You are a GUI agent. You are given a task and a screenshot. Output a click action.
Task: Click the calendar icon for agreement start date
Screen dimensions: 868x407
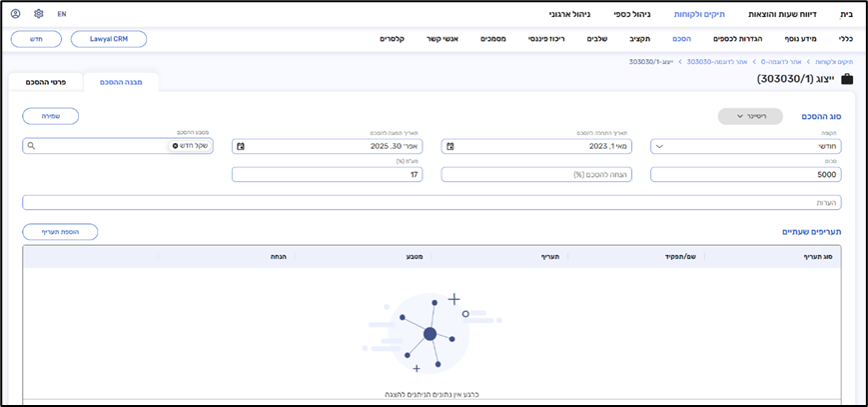pos(450,146)
